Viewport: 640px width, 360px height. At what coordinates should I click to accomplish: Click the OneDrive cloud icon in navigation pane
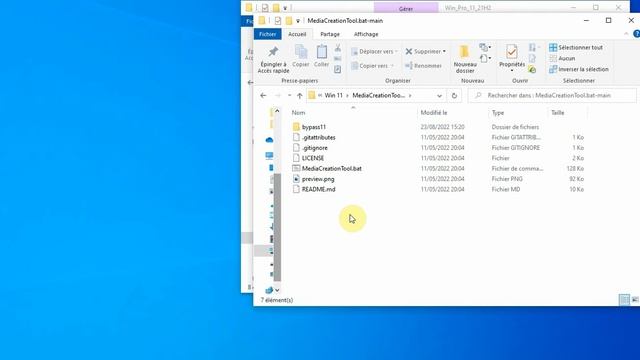pos(269,140)
